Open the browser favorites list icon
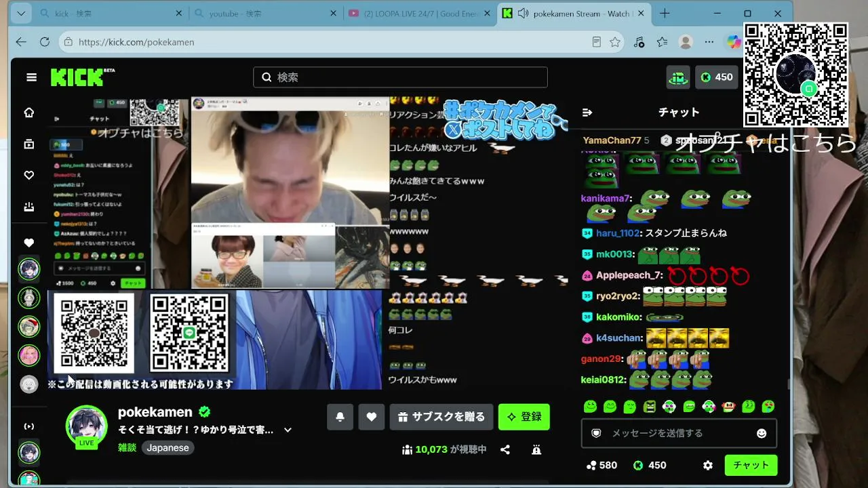This screenshot has height=488, width=868. [x=662, y=42]
